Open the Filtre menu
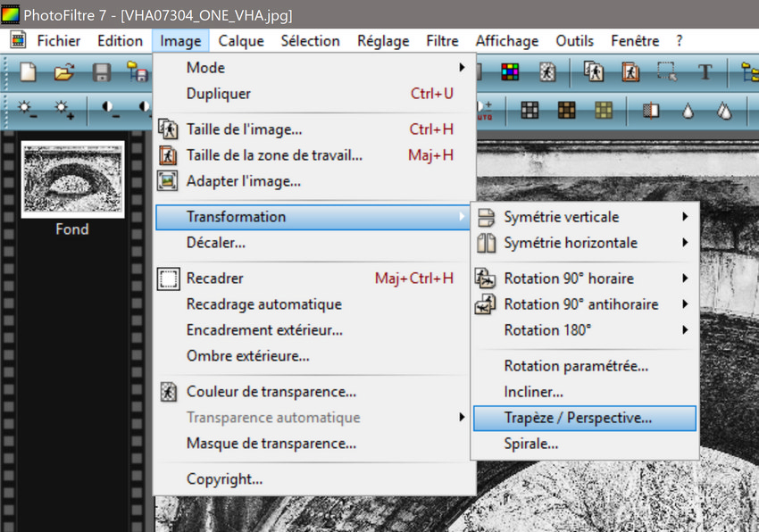 442,41
